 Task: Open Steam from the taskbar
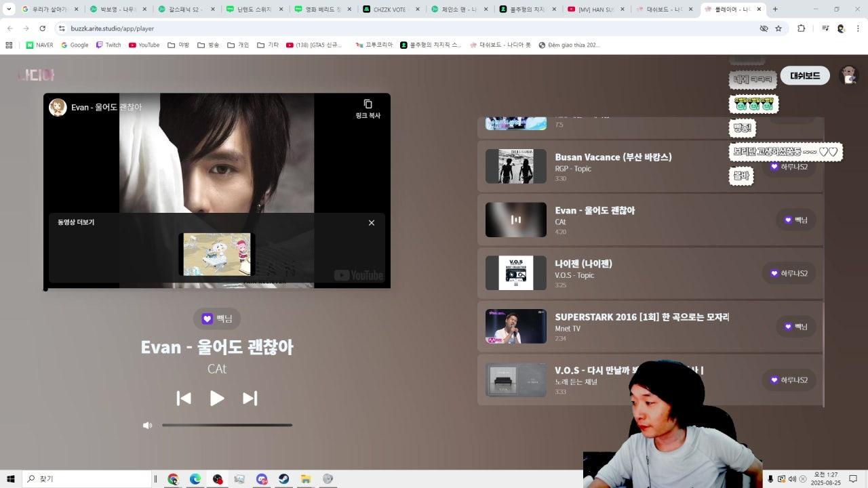283,479
